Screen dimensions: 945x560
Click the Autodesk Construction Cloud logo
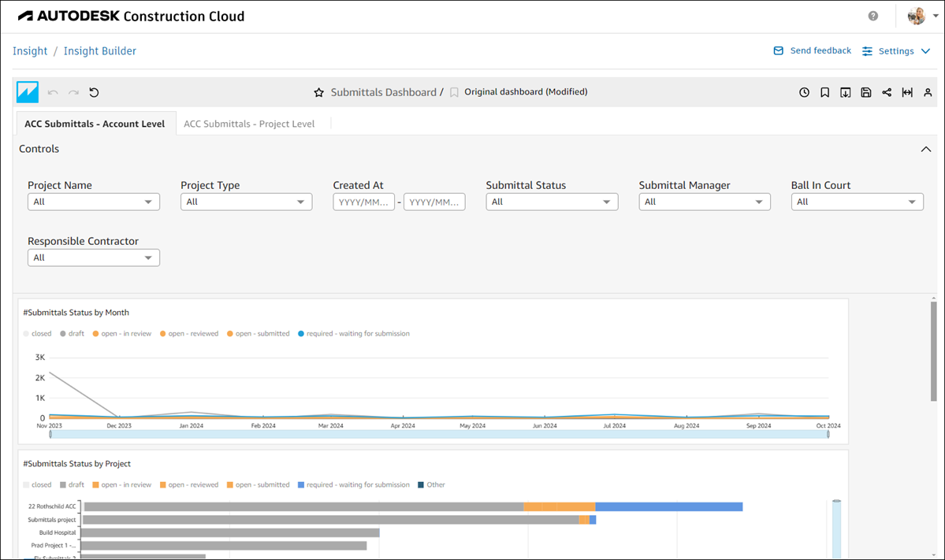pyautogui.click(x=131, y=17)
